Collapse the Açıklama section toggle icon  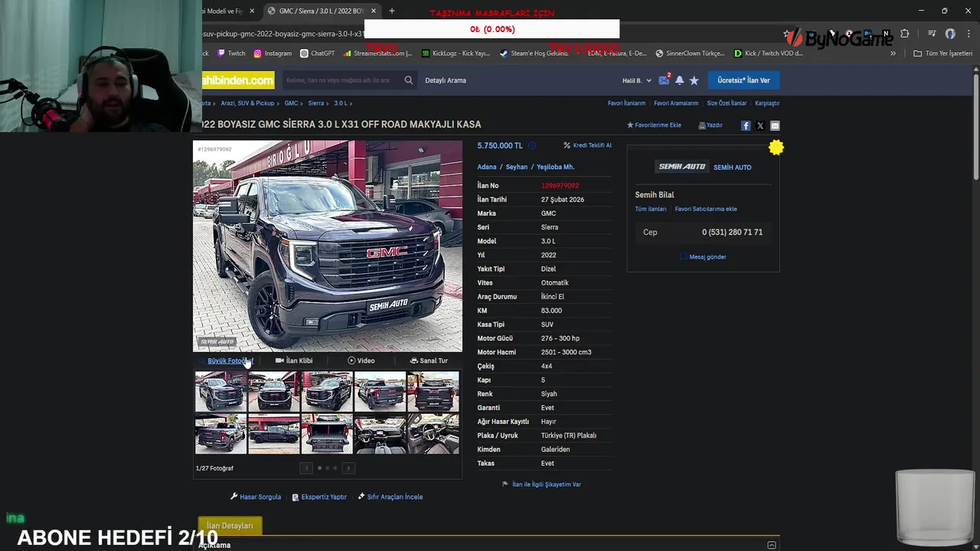772,545
